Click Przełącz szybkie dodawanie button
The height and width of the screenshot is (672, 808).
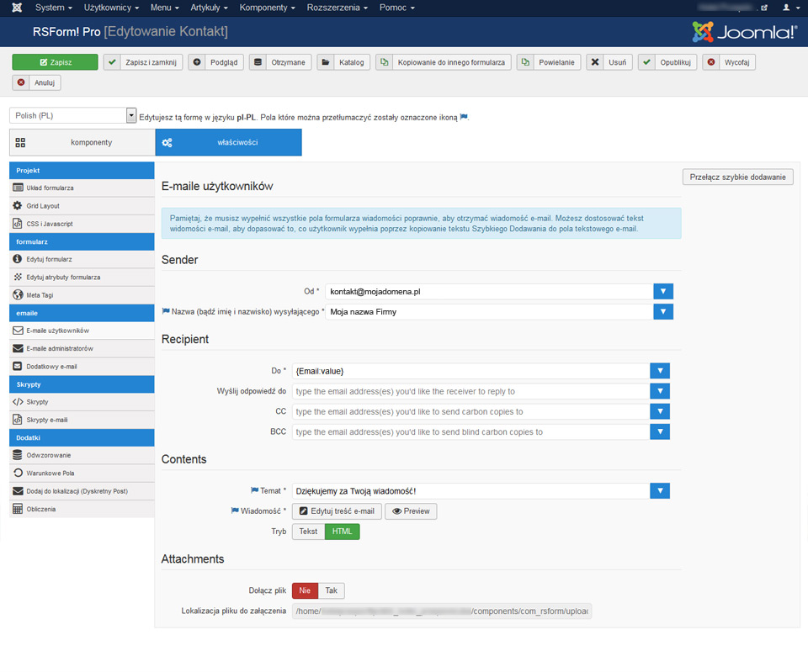737,177
